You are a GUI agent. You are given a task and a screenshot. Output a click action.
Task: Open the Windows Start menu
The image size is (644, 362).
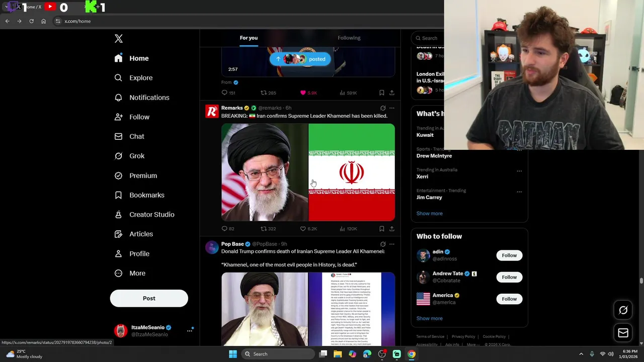[x=232, y=354]
